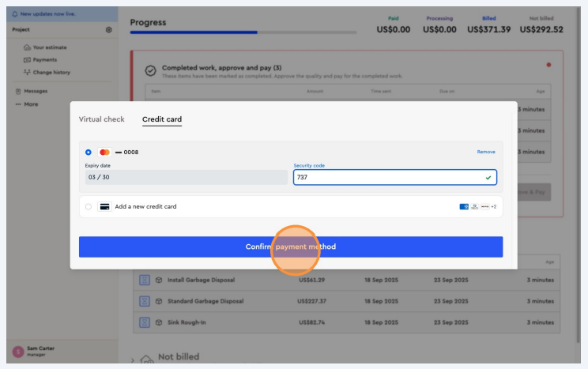The width and height of the screenshot is (588, 369).
Task: Click the card icon beside Add a new credit card
Action: [104, 206]
